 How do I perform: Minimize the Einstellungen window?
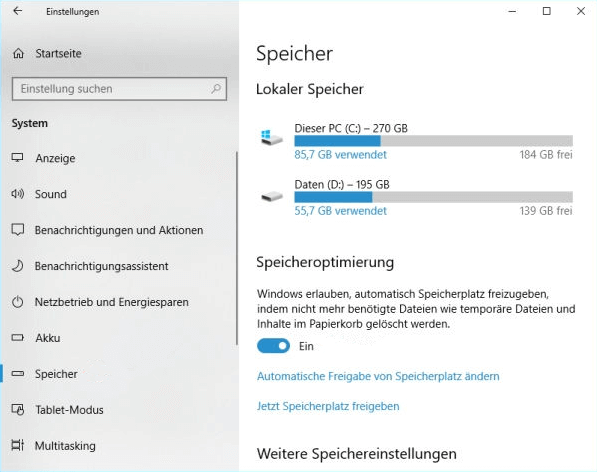point(512,11)
